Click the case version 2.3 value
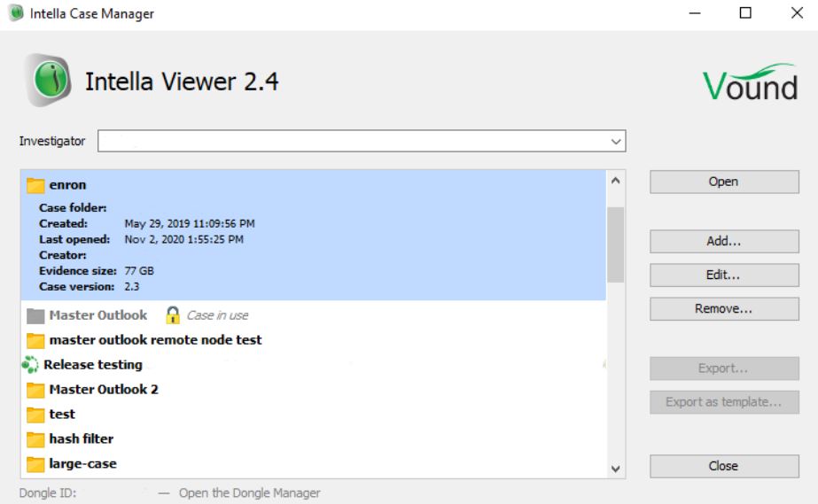 pyautogui.click(x=131, y=287)
